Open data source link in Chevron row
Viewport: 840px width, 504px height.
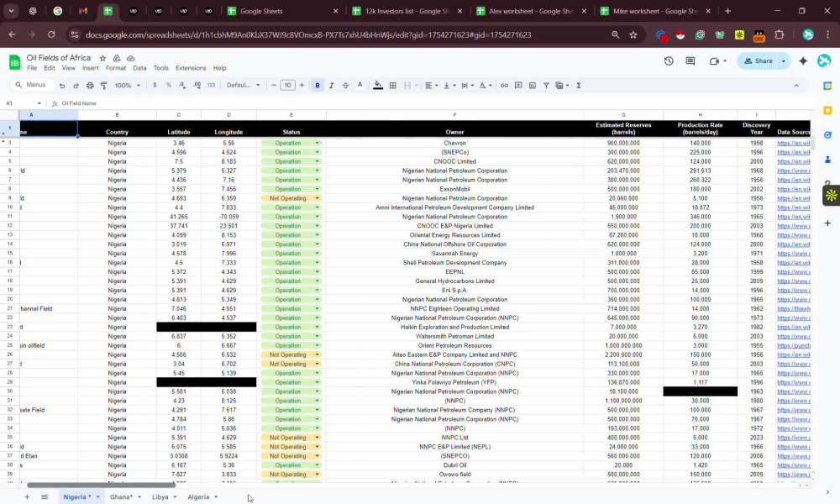click(x=794, y=143)
